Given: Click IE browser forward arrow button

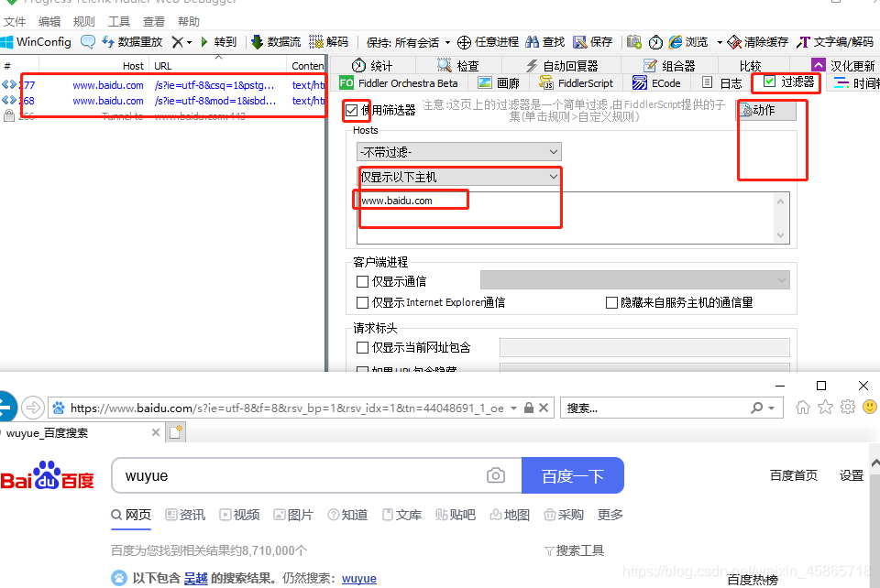Looking at the screenshot, I should tap(33, 408).
